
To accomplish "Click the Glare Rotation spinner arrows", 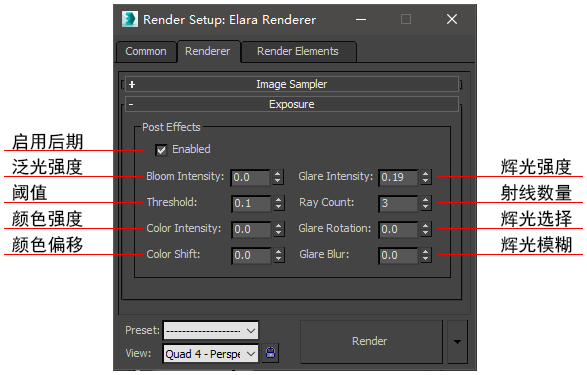I will pos(425,229).
